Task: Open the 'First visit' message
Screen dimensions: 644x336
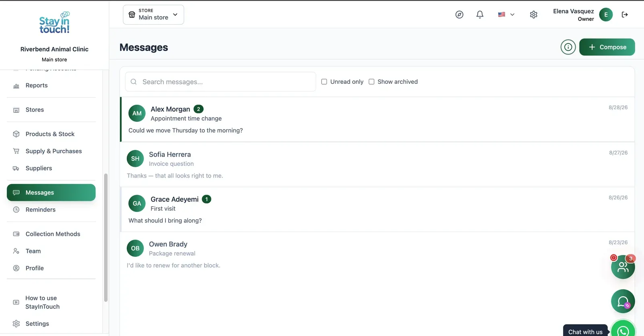Action: point(378,209)
